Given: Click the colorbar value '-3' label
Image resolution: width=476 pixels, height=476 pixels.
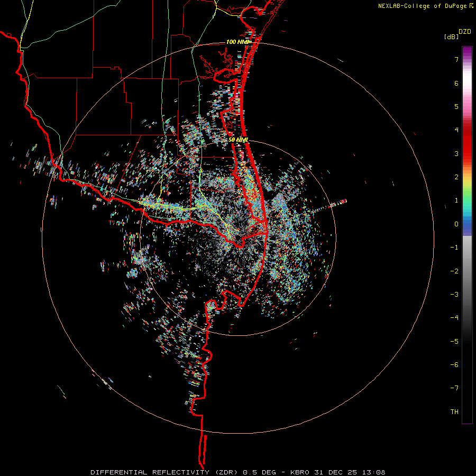Looking at the screenshot, I should click(x=454, y=295).
